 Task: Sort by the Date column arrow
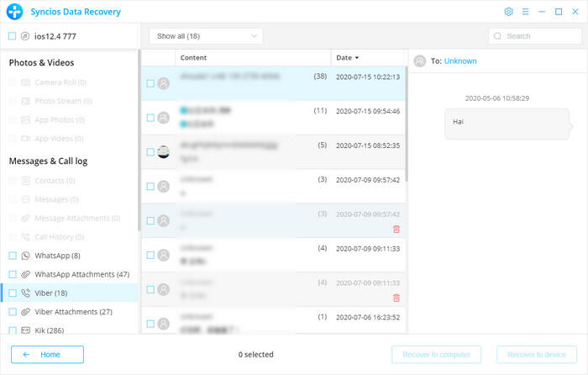[357, 58]
